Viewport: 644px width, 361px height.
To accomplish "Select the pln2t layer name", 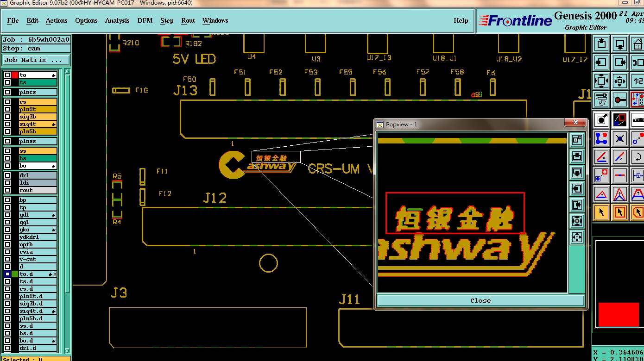I will [x=38, y=109].
